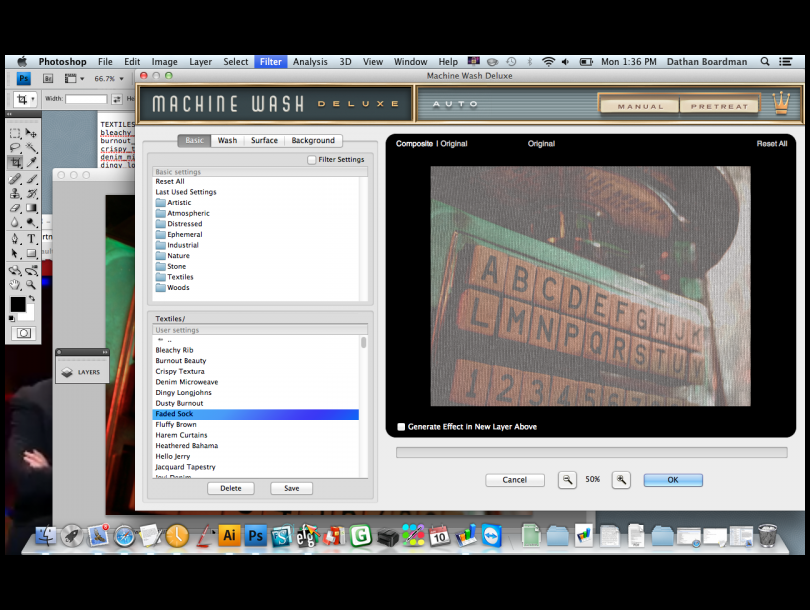Pick the Path Selection tool
The height and width of the screenshot is (610, 810).
pyautogui.click(x=15, y=253)
